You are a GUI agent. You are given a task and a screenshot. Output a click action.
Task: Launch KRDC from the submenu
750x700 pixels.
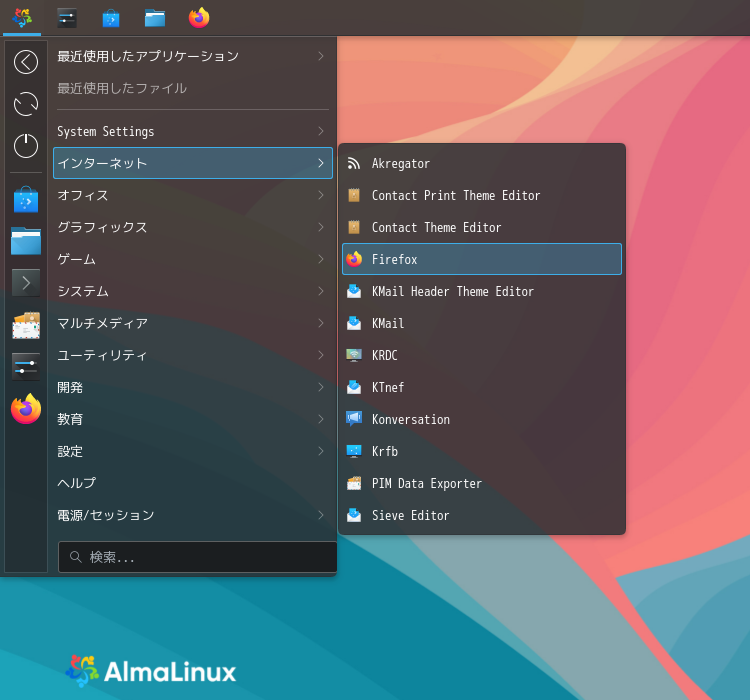[482, 355]
